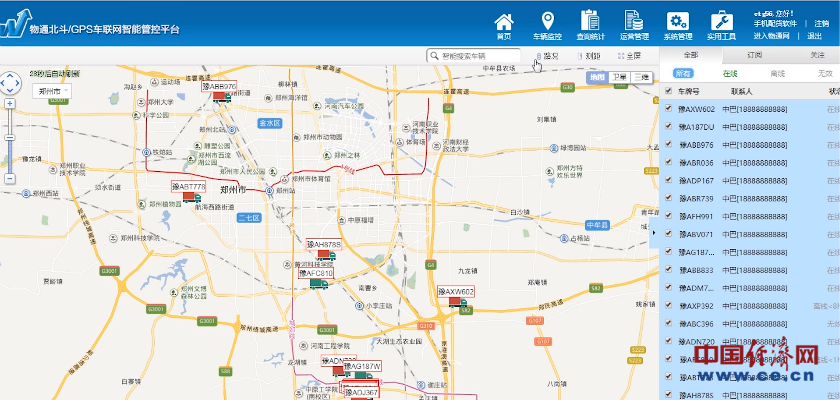Filter list by 无效 status

(825, 73)
